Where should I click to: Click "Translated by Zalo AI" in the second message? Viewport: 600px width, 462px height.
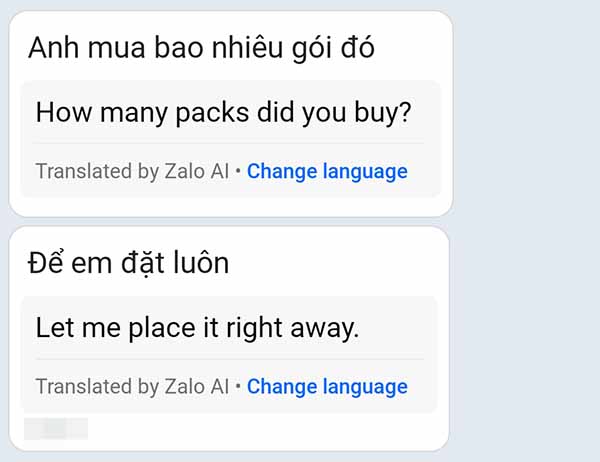132,386
